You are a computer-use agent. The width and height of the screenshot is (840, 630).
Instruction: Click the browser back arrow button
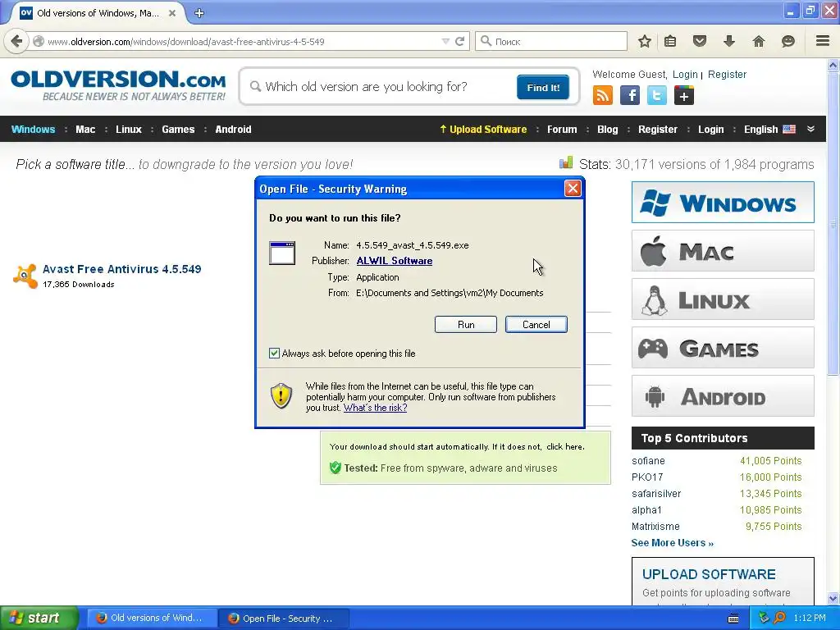pos(16,41)
